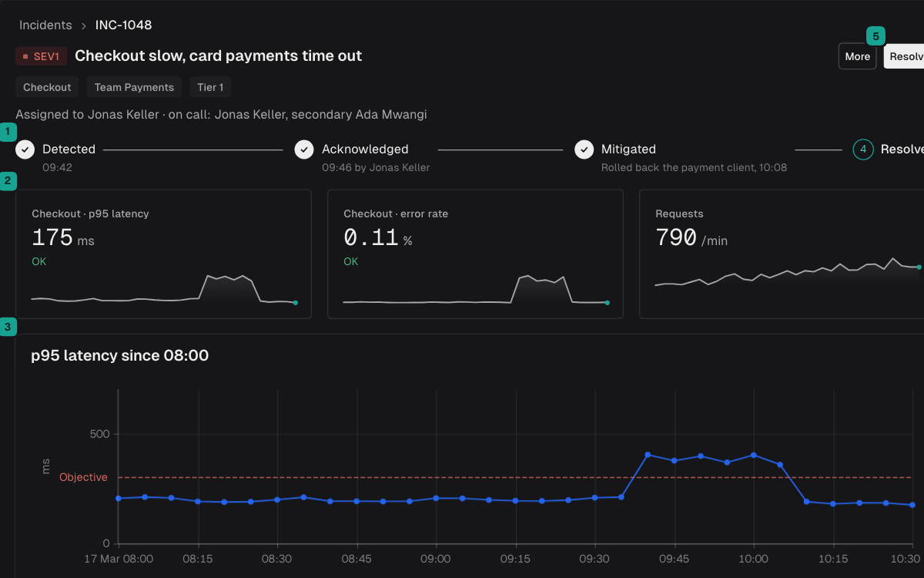Screen dimensions: 924x578
Task: Click the 'p95 latency since 08:00' heading
Action: pyautogui.click(x=119, y=355)
